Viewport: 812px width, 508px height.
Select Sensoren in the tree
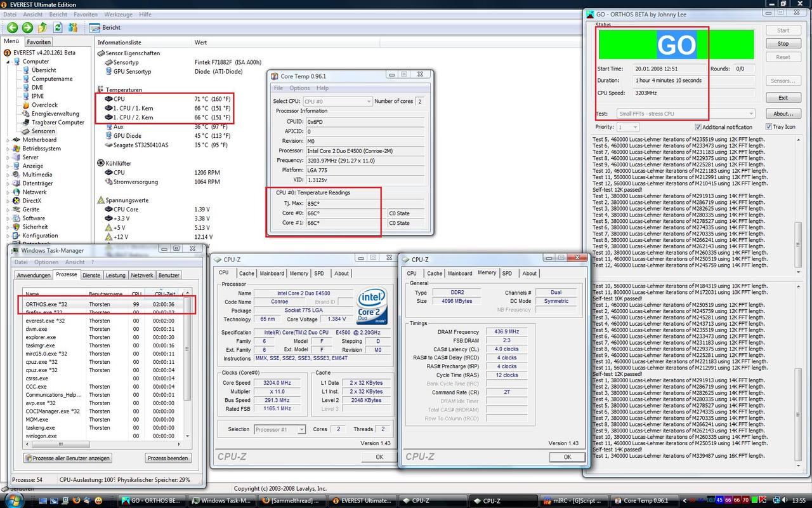[44, 131]
